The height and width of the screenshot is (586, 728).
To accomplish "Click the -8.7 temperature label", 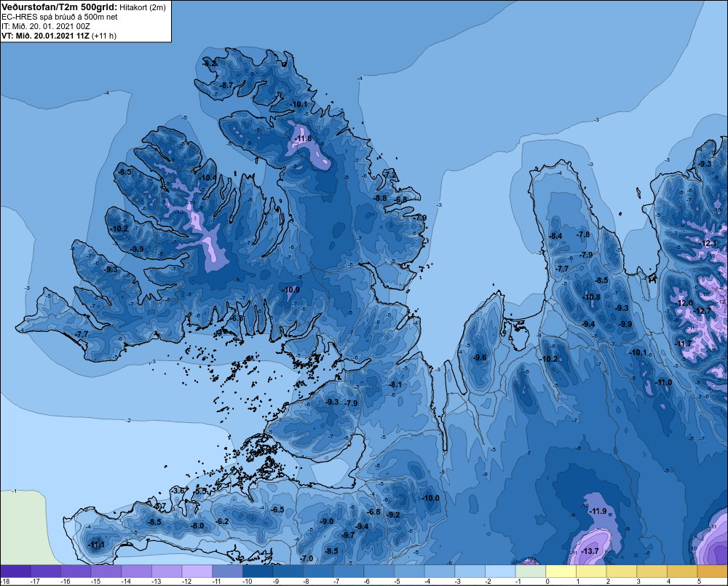I will tap(226, 85).
